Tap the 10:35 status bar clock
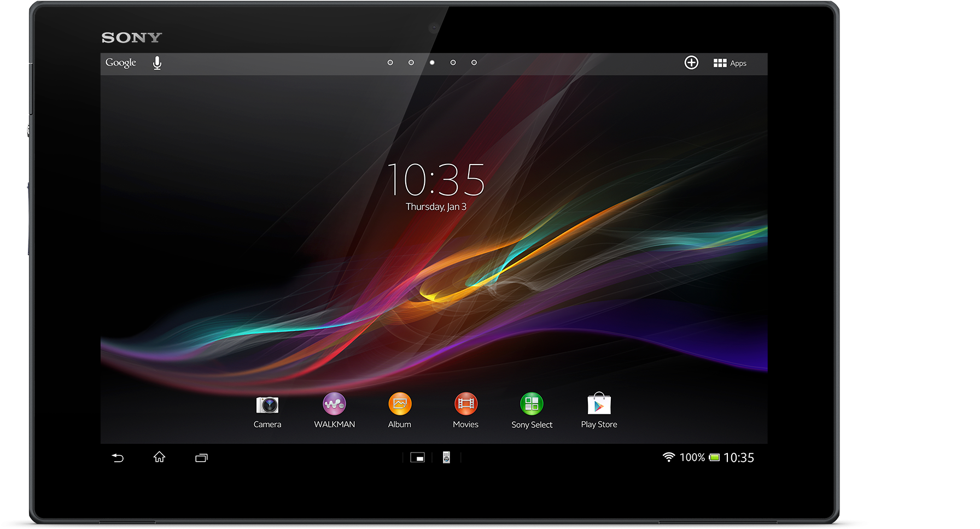 (x=739, y=458)
